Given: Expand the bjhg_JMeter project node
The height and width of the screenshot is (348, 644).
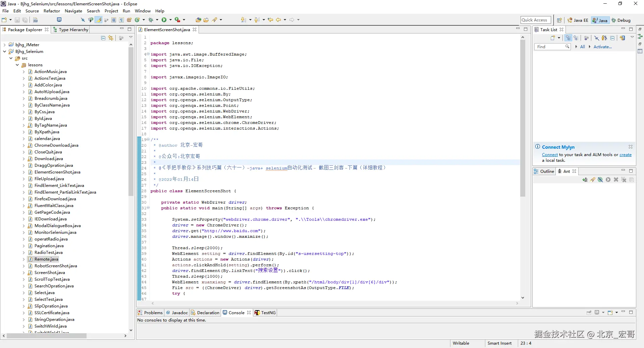Looking at the screenshot, I should click(x=4, y=45).
